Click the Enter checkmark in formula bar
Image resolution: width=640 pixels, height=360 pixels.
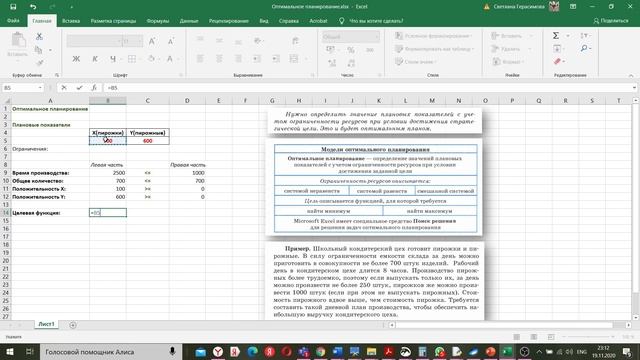click(79, 88)
